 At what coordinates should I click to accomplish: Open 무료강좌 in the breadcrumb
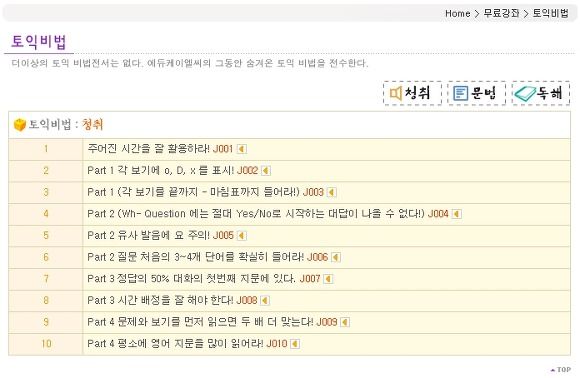click(501, 14)
